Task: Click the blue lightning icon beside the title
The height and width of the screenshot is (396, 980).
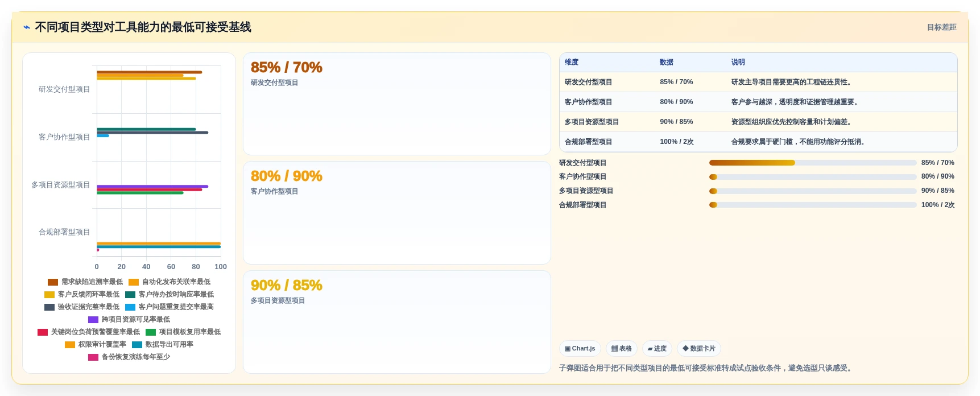Action: coord(27,27)
